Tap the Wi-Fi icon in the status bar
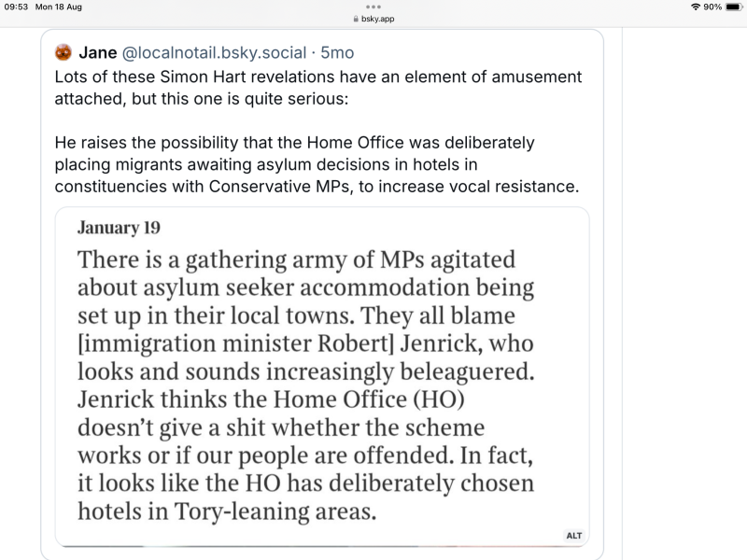Screen dimensions: 747x560 point(694,7)
